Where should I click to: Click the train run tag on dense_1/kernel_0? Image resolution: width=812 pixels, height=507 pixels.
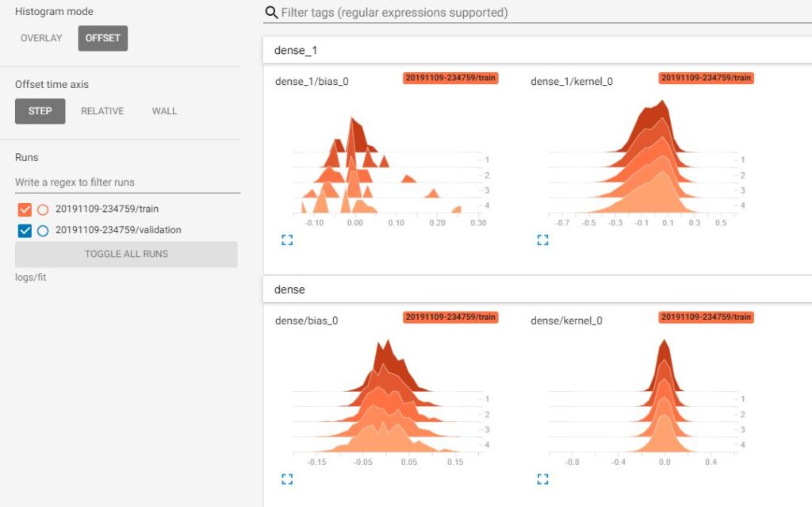[707, 78]
